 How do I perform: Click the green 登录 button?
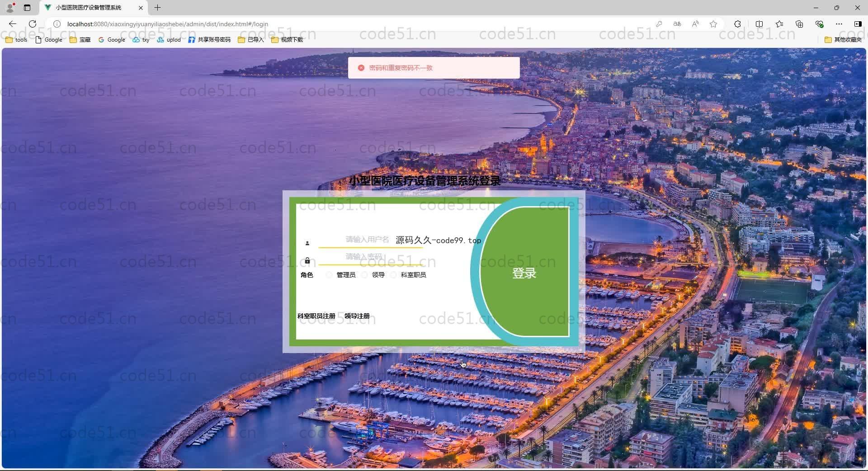[524, 273]
